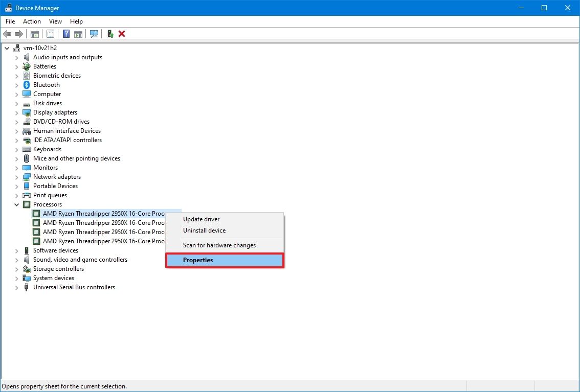Open the View menu

pos(55,21)
